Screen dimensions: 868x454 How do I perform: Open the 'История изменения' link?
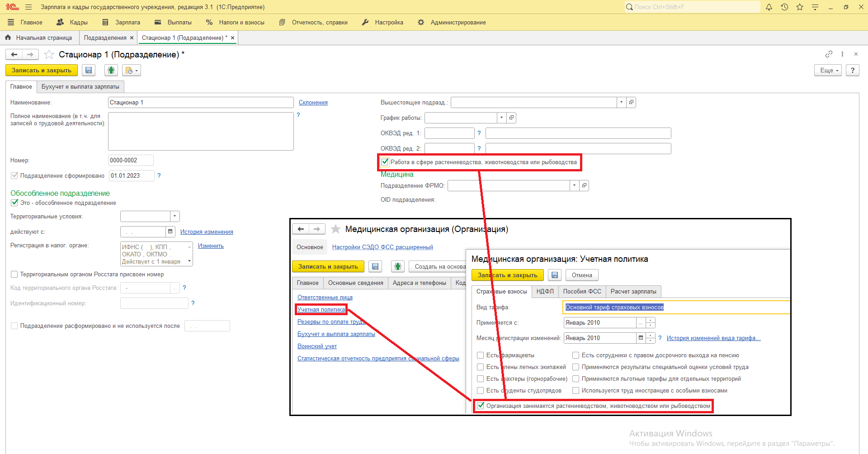(207, 232)
